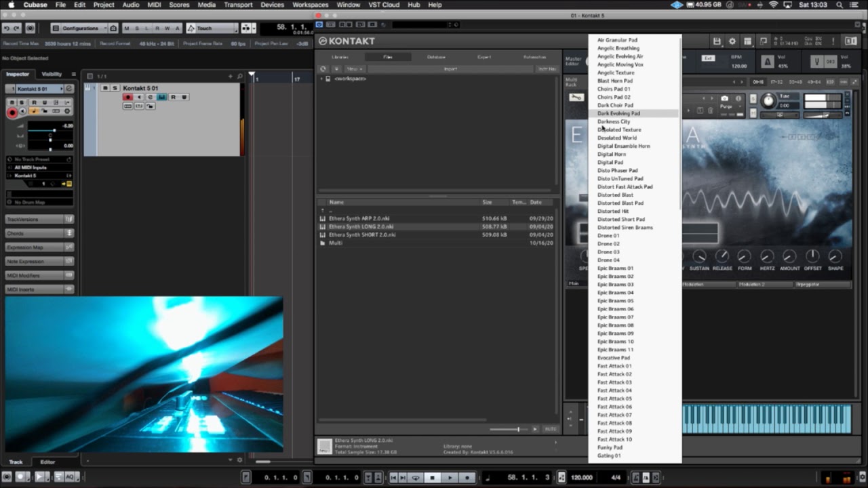Open the Configurations dropdown
The height and width of the screenshot is (488, 868).
click(x=79, y=28)
